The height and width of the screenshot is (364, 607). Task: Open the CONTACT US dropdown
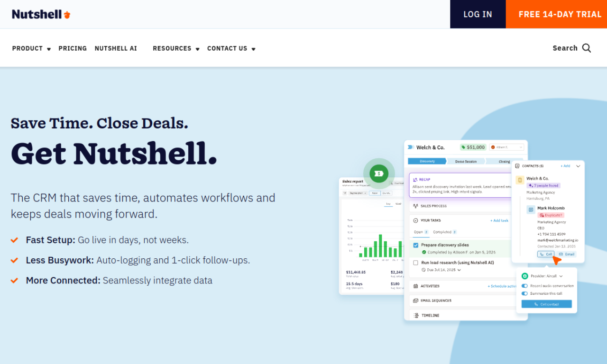pyautogui.click(x=231, y=48)
